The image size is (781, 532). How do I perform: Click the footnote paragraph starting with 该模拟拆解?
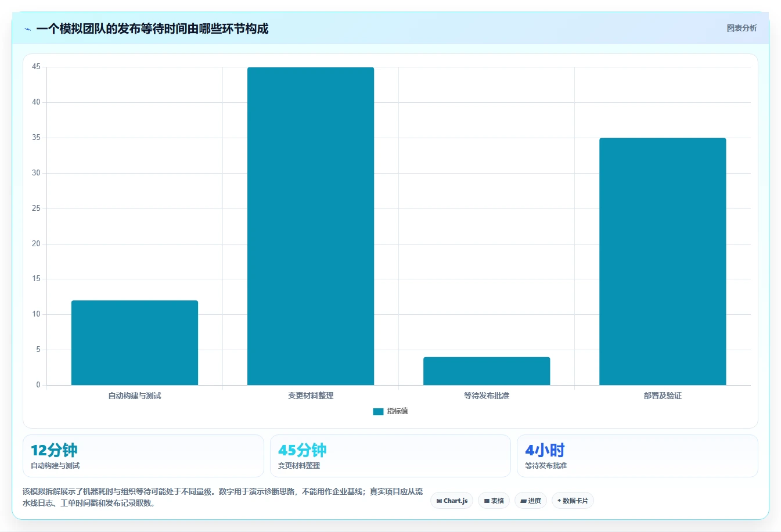coord(223,497)
